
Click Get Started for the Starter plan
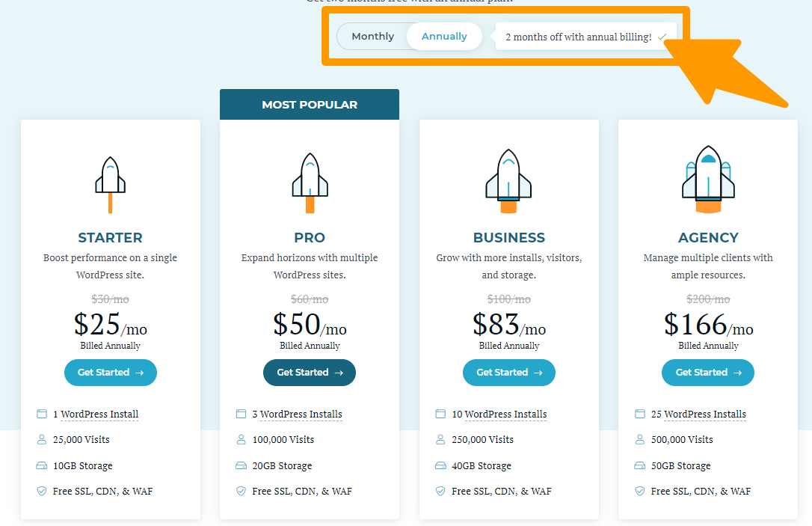[x=110, y=372]
